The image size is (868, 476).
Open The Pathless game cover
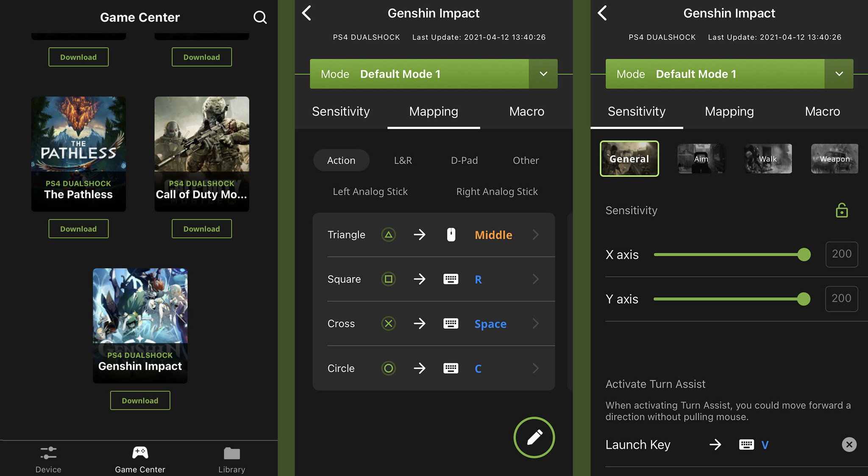pyautogui.click(x=78, y=154)
